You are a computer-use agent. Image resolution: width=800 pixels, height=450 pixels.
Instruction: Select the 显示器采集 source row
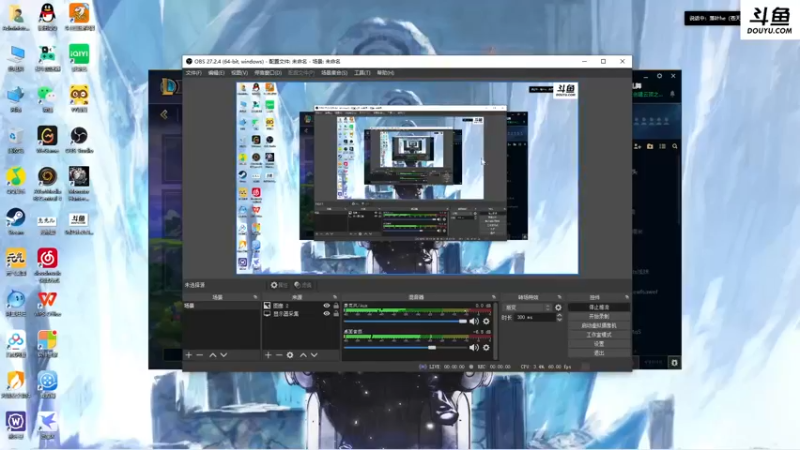(301, 314)
